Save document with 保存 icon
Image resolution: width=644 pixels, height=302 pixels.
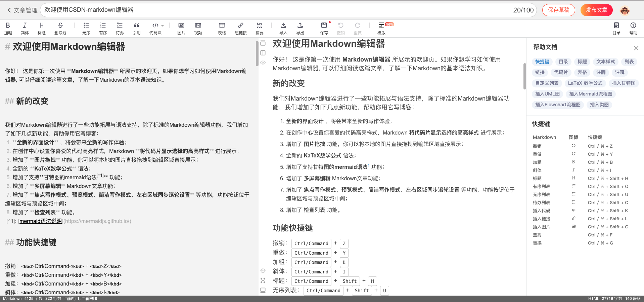pyautogui.click(x=324, y=28)
